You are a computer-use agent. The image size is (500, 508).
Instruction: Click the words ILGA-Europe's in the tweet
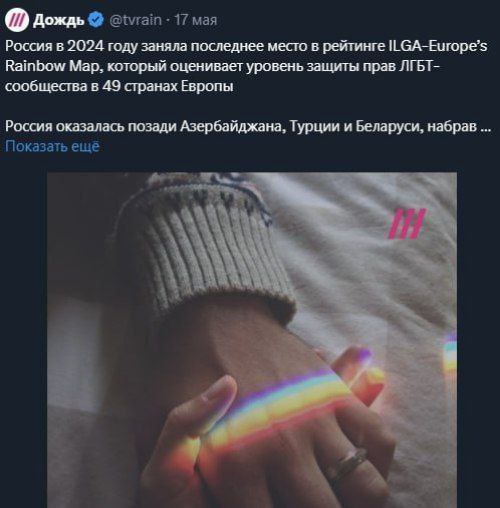(438, 46)
